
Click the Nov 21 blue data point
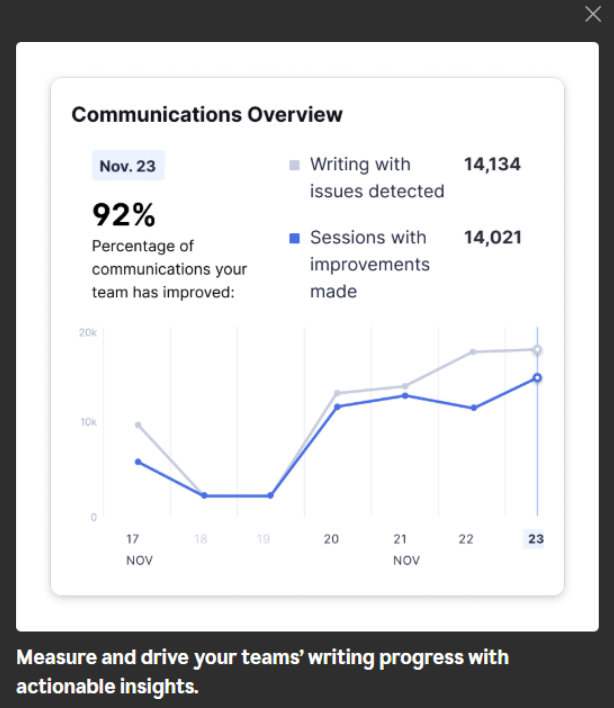405,396
